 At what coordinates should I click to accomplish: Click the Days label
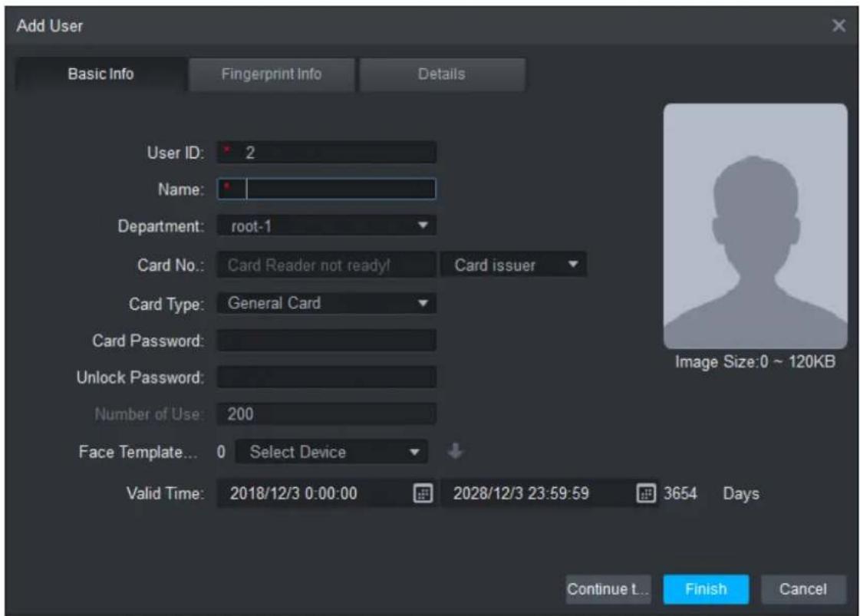coord(741,494)
